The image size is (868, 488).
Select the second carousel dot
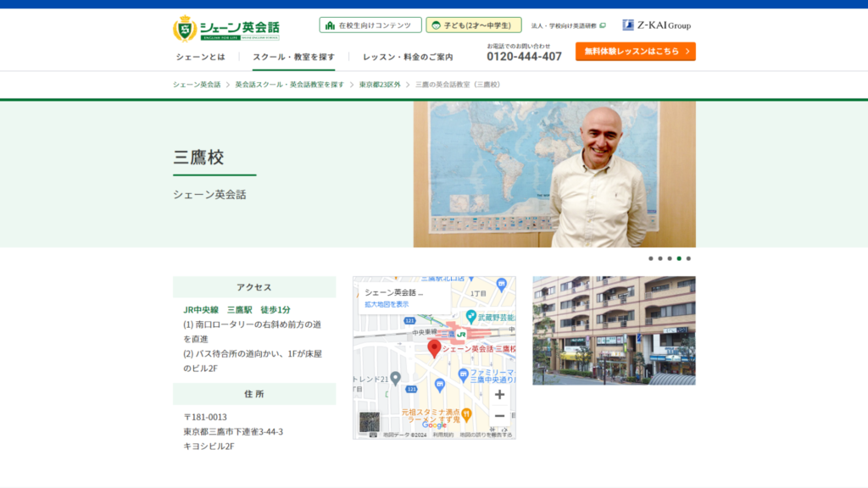[659, 258]
